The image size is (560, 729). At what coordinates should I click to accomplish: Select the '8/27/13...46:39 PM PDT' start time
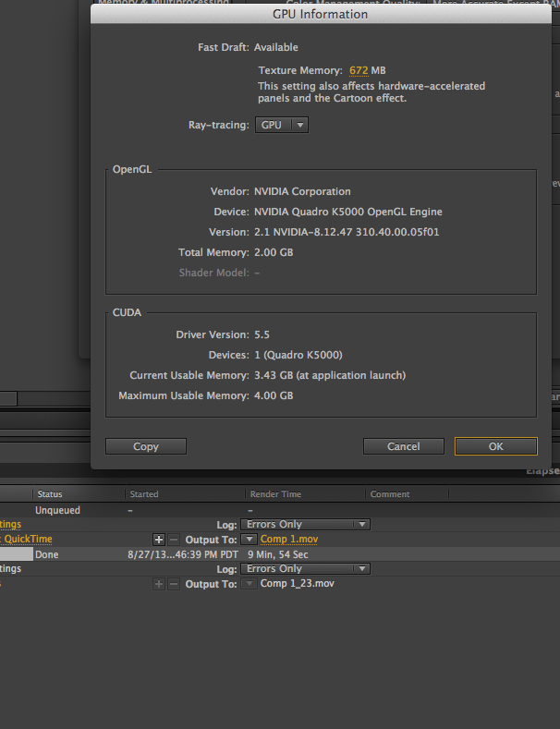[183, 554]
